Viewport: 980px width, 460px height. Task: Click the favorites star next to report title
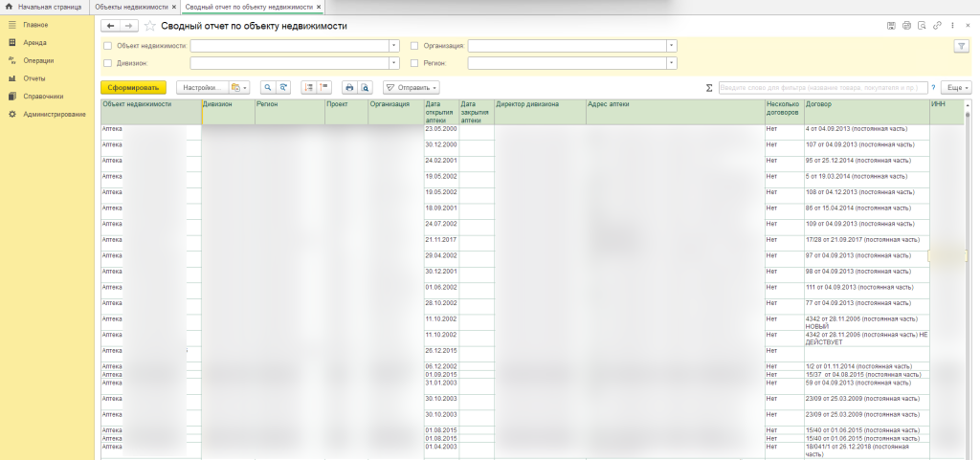pos(149,26)
